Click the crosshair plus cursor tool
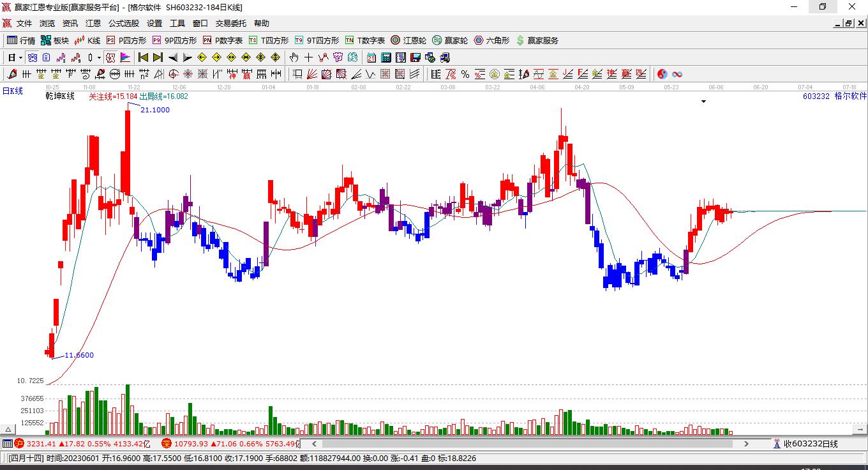868x470 pixels. 308,57
